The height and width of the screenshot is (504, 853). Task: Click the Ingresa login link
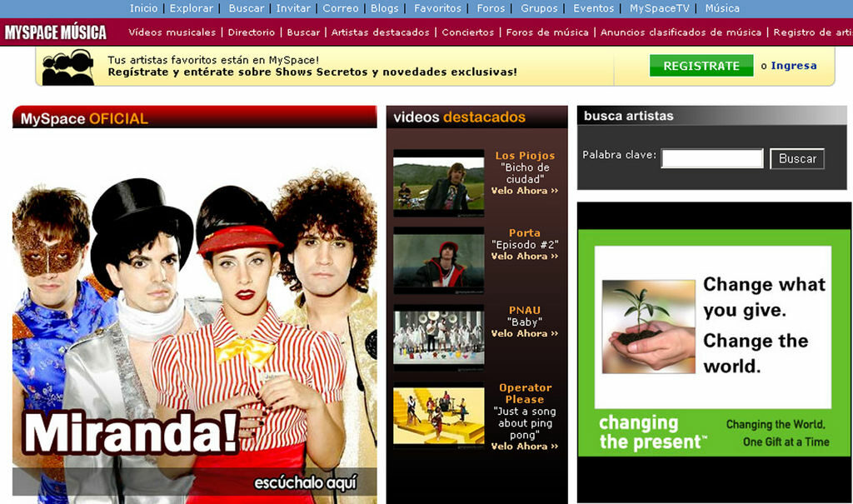click(x=794, y=66)
